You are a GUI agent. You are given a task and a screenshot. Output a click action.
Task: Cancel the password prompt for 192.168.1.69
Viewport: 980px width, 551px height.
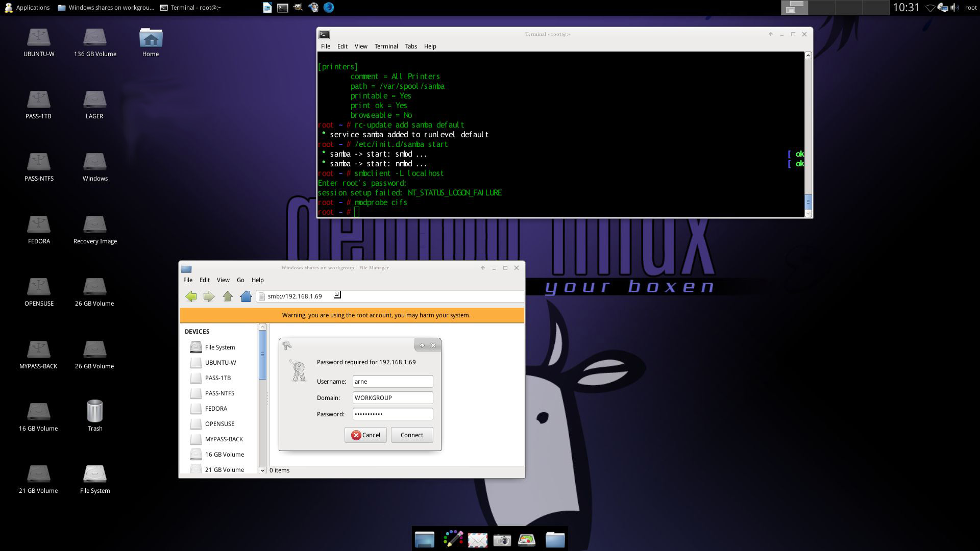(x=365, y=435)
